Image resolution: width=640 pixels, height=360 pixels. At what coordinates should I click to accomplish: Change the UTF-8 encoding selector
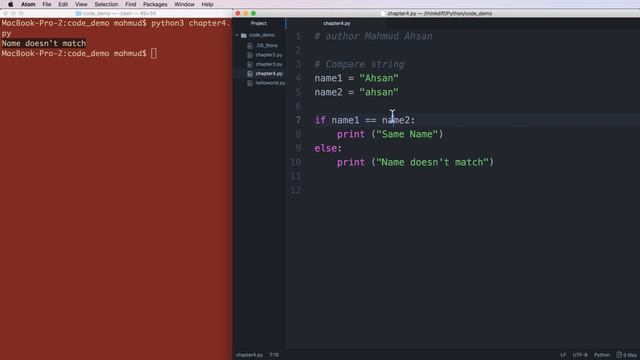(x=580, y=355)
